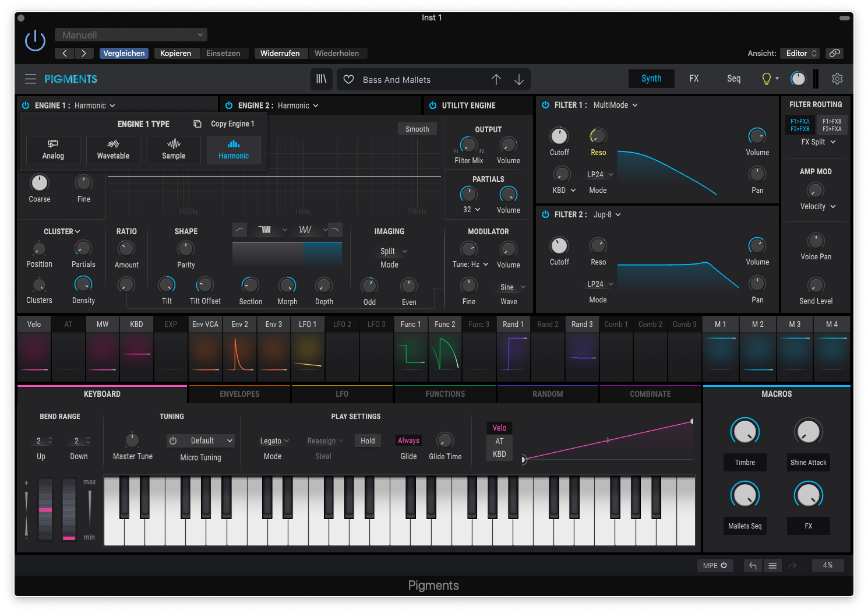The height and width of the screenshot is (613, 868).
Task: Click the Filter 1 Cutoff knob
Action: click(x=559, y=136)
